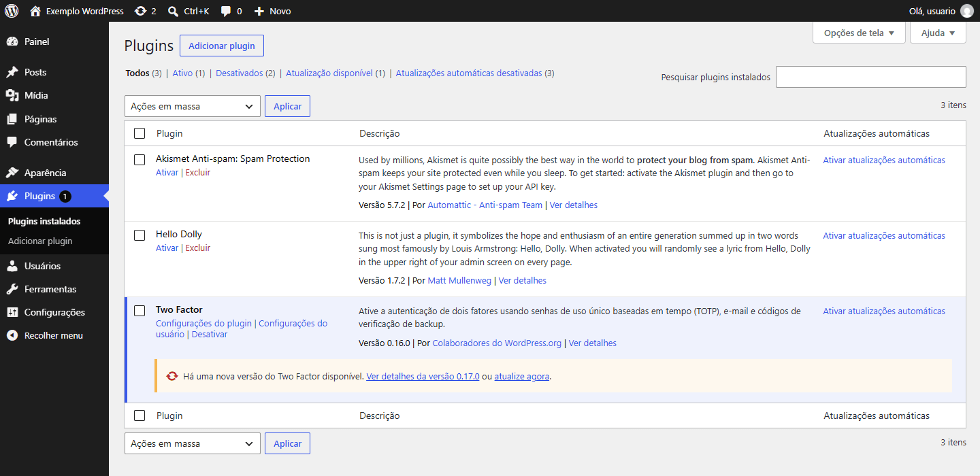980x476 pixels.
Task: Go to Mídia in the sidebar
Action: pos(54,95)
